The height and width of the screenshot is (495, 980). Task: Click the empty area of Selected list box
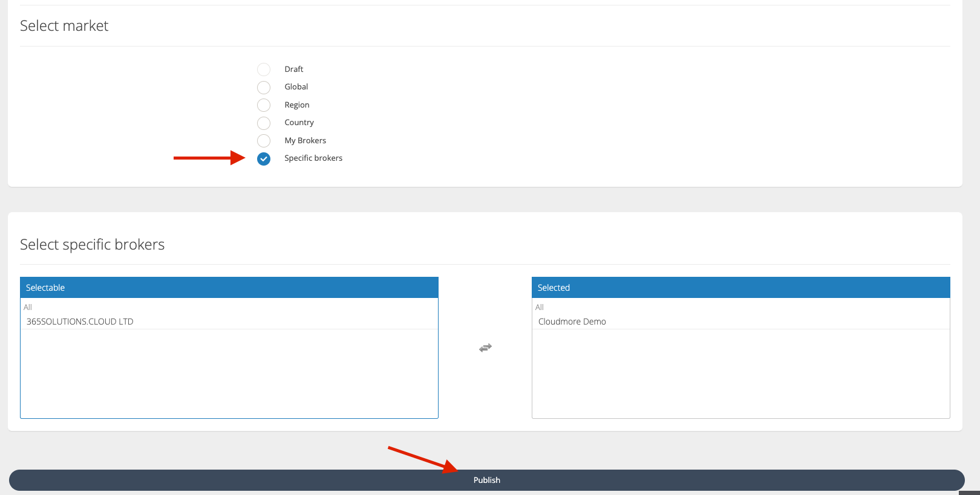(x=740, y=374)
